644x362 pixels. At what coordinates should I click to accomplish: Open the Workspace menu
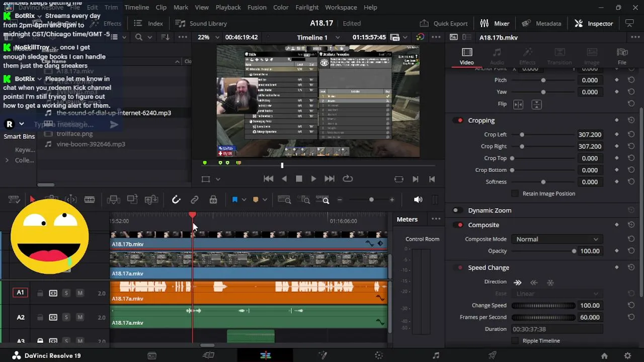click(341, 8)
